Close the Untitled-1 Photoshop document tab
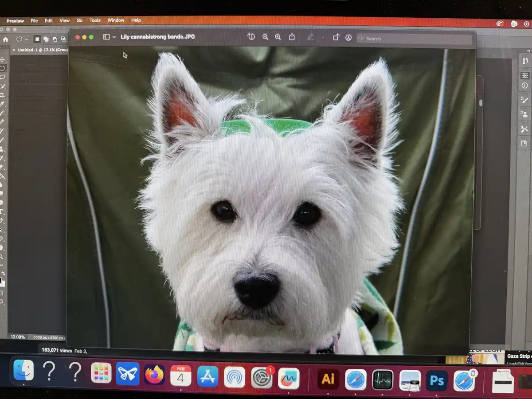This screenshot has width=532, height=399. click(13, 50)
